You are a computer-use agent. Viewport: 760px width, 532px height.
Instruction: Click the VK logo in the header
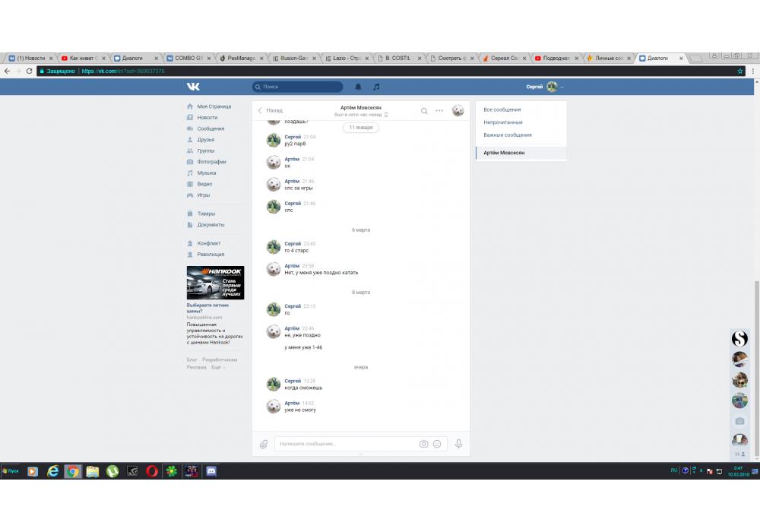tap(194, 87)
